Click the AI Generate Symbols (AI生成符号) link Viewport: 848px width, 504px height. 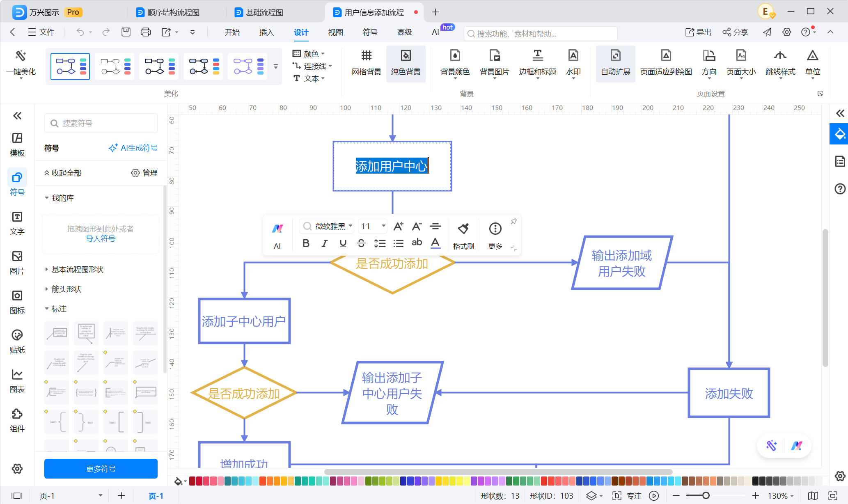133,148
